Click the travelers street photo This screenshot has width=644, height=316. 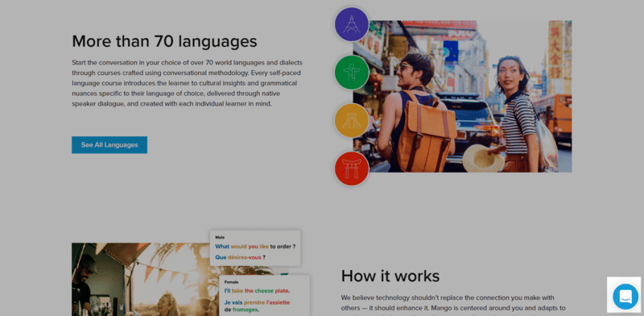462,96
